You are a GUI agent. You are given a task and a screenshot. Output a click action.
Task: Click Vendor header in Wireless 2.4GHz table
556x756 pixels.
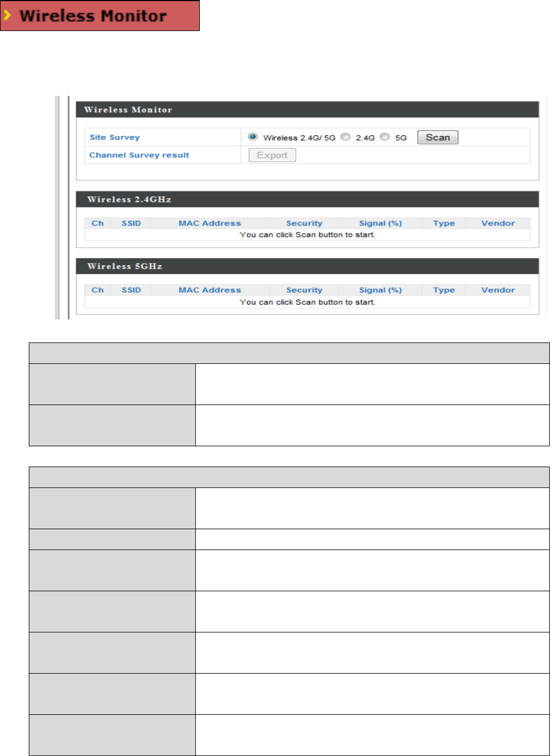498,223
